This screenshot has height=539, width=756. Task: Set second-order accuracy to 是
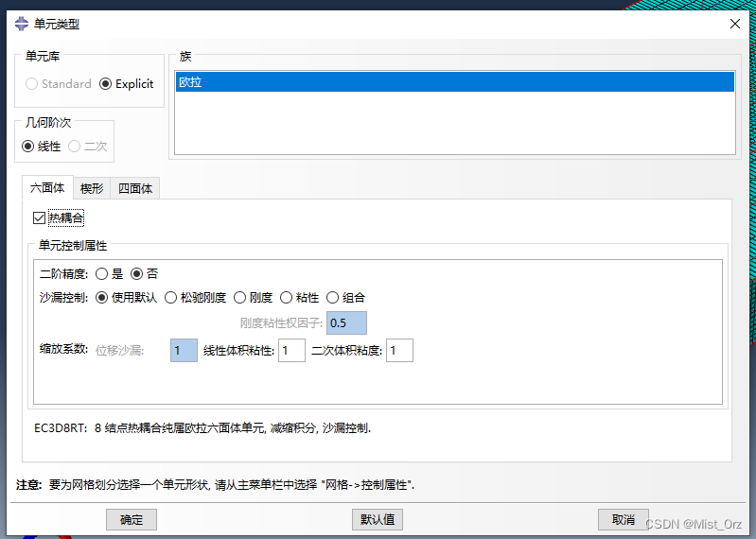tap(101, 274)
